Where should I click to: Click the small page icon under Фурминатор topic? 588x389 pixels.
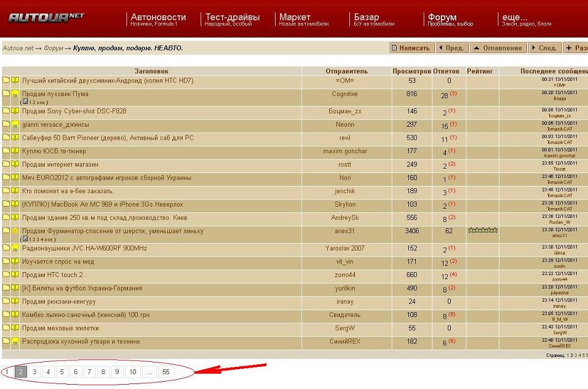click(25, 238)
